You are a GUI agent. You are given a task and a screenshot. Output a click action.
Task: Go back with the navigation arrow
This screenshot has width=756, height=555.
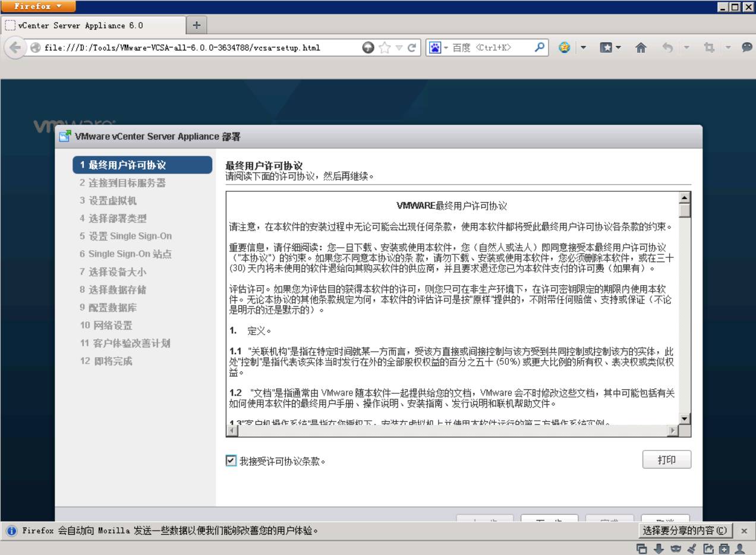(x=15, y=48)
